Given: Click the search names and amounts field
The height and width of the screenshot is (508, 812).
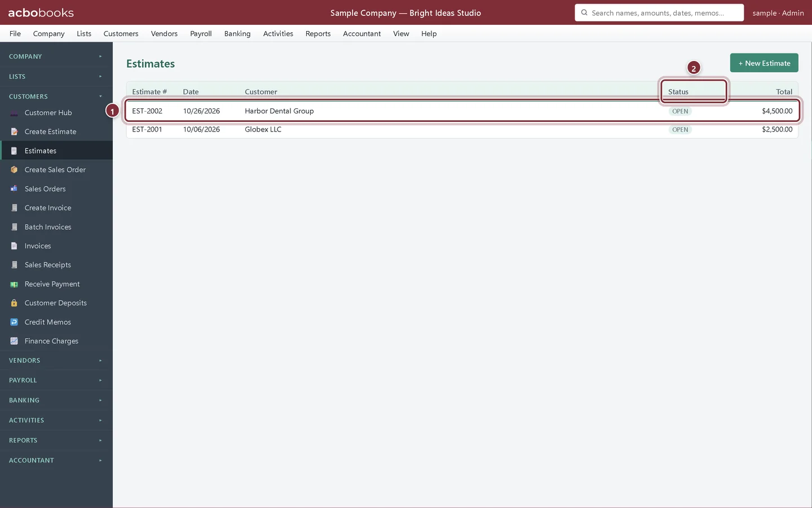Looking at the screenshot, I should 659,12.
